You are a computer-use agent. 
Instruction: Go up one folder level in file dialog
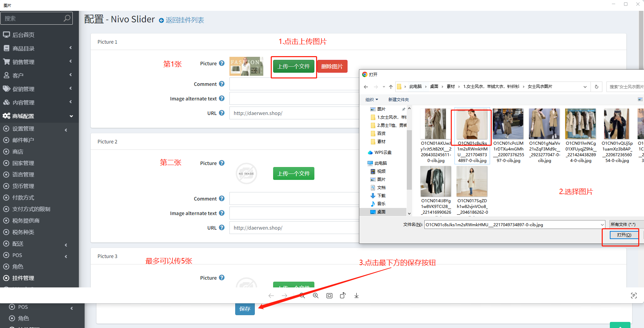click(x=391, y=87)
